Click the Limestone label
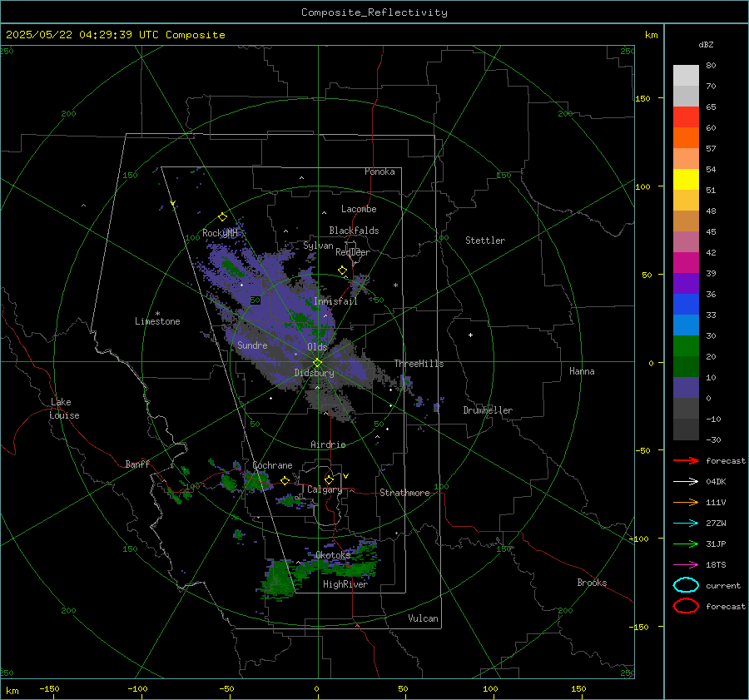The height and width of the screenshot is (700, 749). pyautogui.click(x=157, y=321)
